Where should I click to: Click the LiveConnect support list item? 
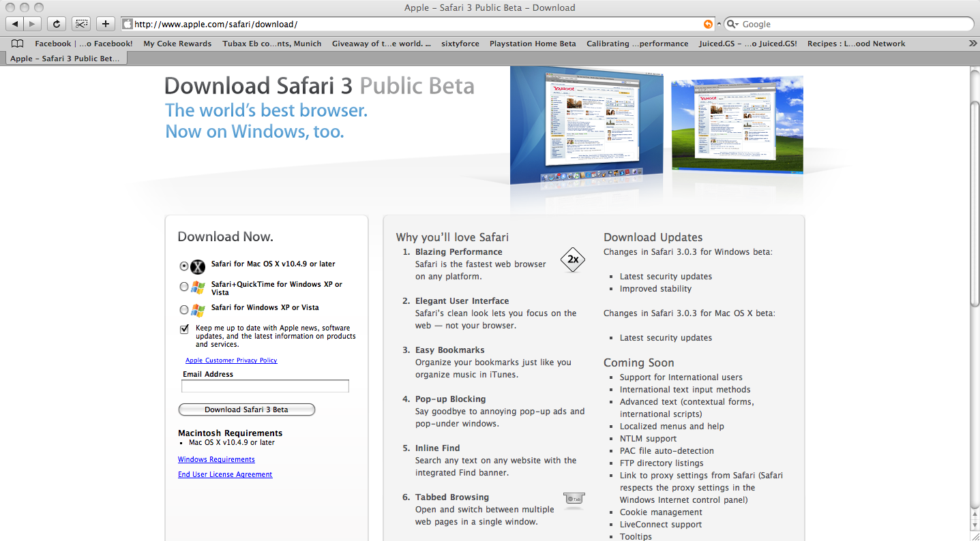[x=661, y=525]
